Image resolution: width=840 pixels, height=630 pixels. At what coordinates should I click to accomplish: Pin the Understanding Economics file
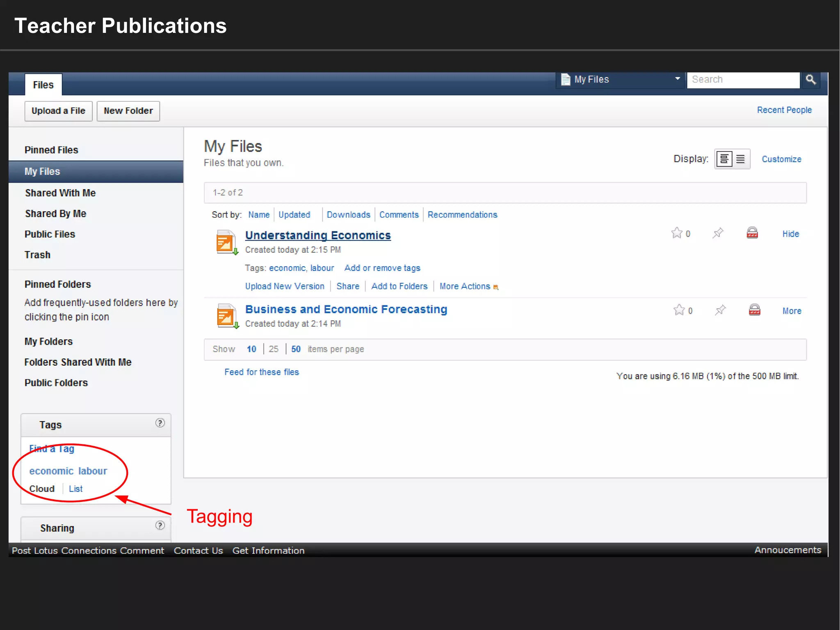coord(718,233)
